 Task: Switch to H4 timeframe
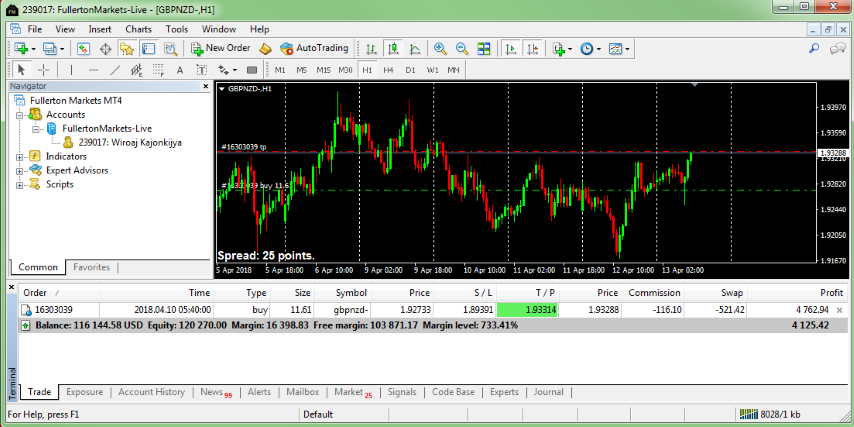coord(388,70)
